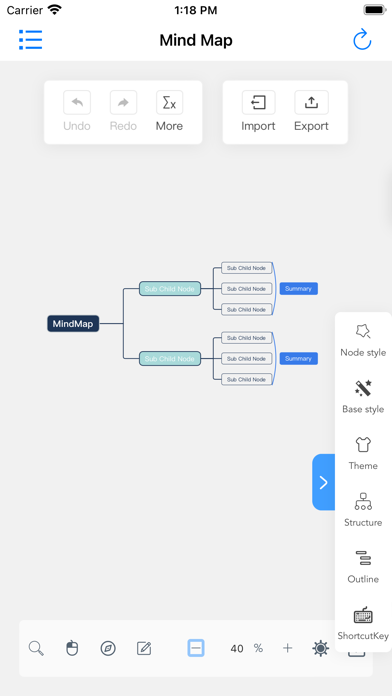
Task: Open Node style panel
Action: point(363,340)
